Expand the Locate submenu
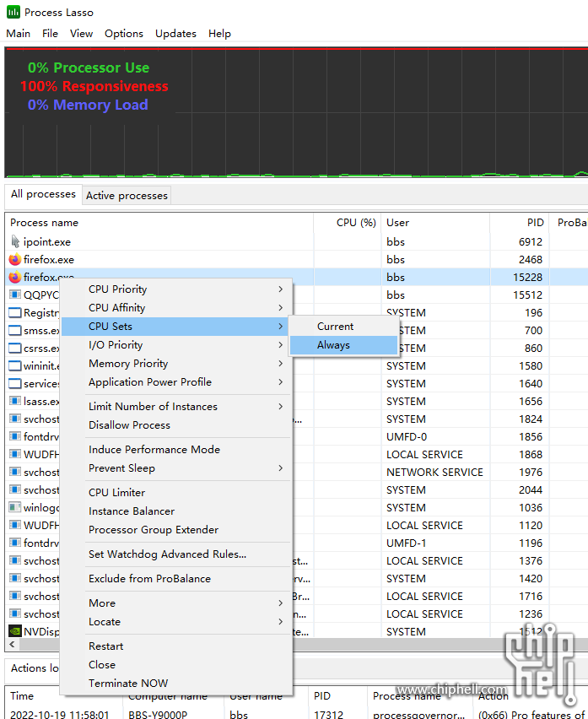Image resolution: width=588 pixels, height=719 pixels. pyautogui.click(x=177, y=622)
